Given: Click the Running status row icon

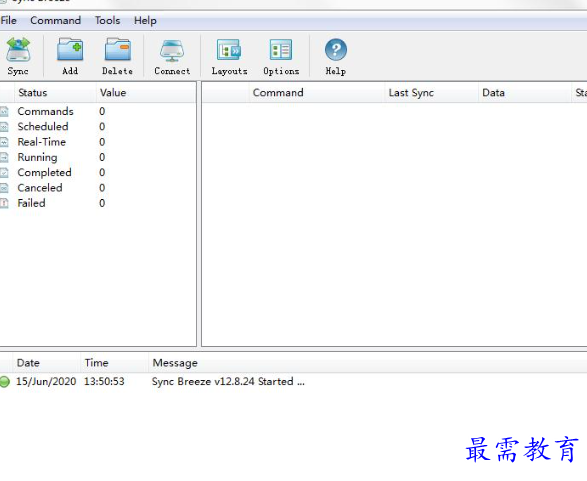Looking at the screenshot, I should coord(4,157).
